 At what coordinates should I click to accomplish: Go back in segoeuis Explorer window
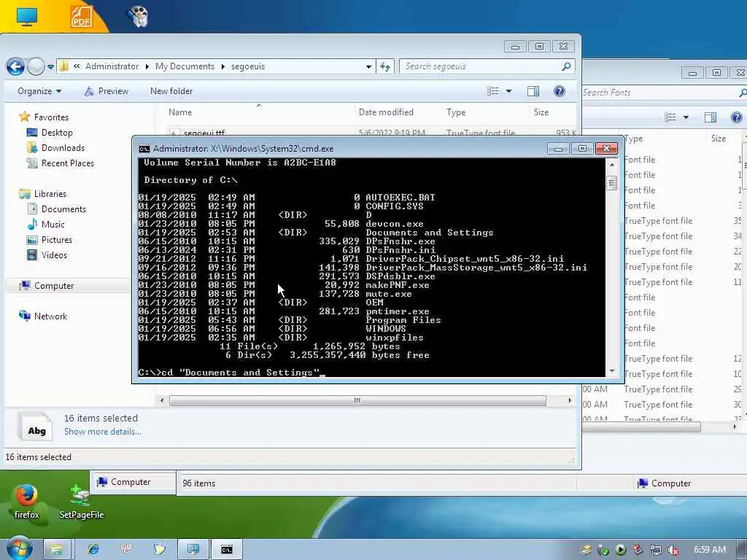pos(15,66)
